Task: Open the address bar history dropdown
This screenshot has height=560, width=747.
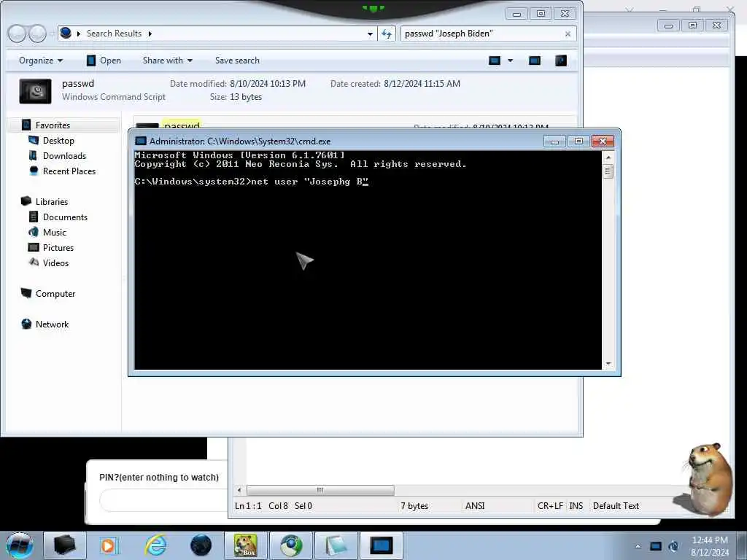Action: pos(370,34)
